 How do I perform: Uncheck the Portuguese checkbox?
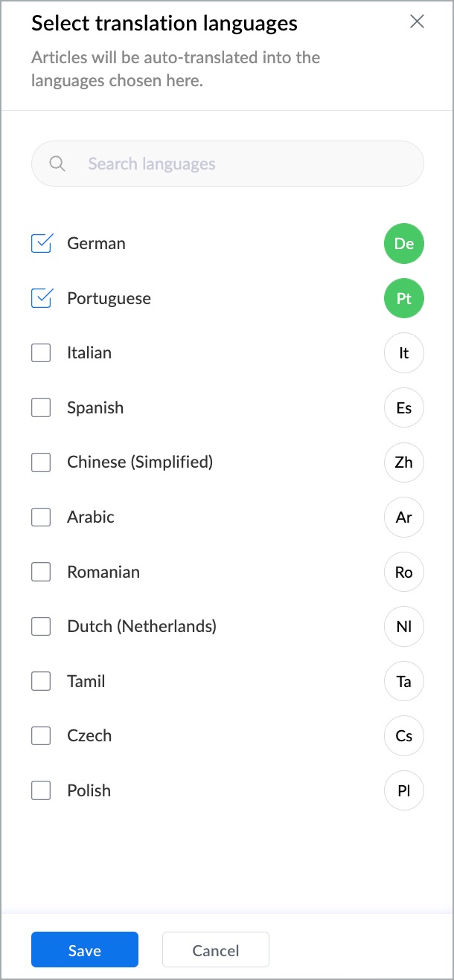(x=41, y=298)
